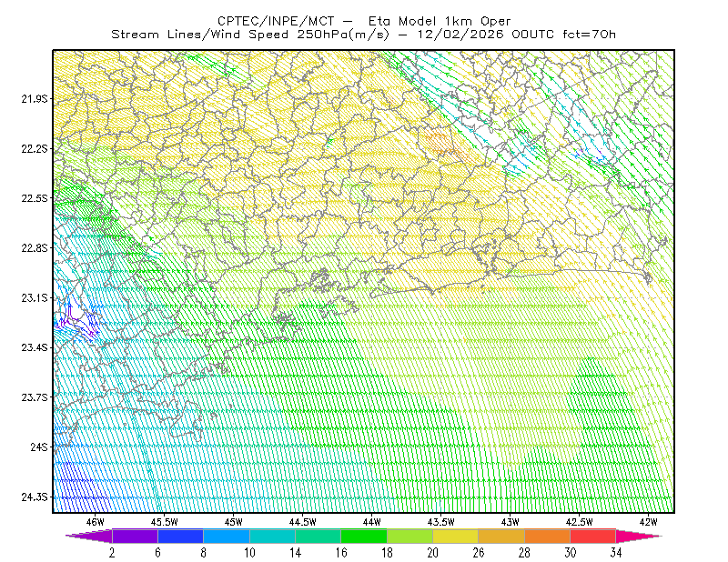
Task: Click the teal-green color bar segment
Action: (318, 536)
